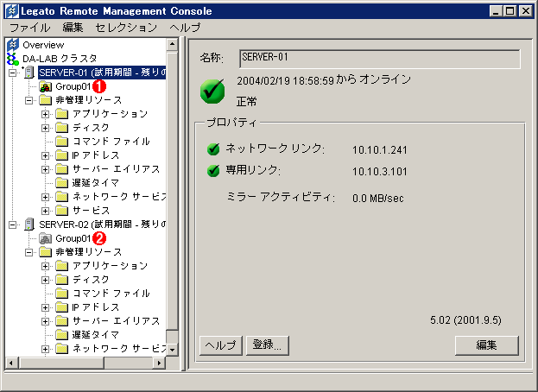Screen dimensions: 538x392
Task: Expand サービス under SERVER-01
Action: click(x=45, y=211)
